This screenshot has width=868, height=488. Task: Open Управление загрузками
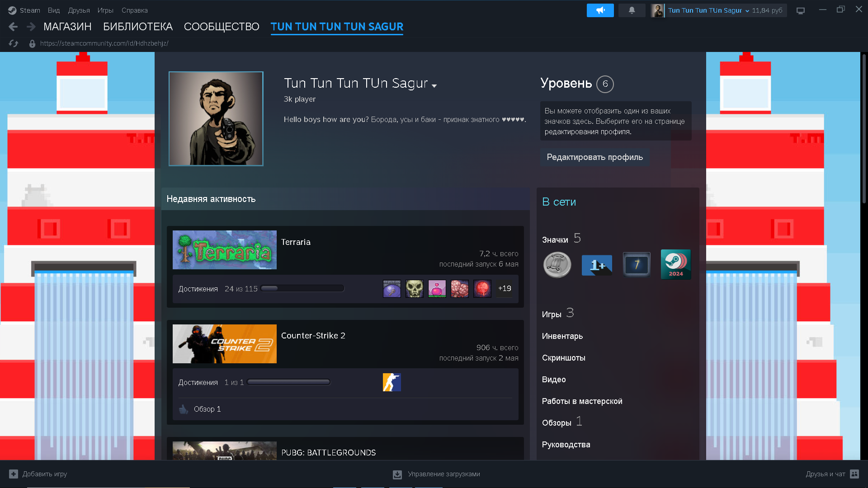(444, 474)
